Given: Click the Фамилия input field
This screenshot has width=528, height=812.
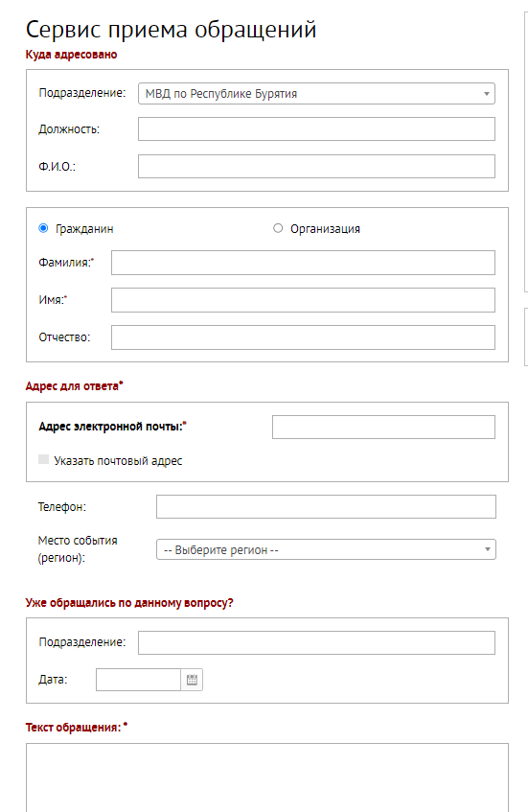Looking at the screenshot, I should (303, 263).
